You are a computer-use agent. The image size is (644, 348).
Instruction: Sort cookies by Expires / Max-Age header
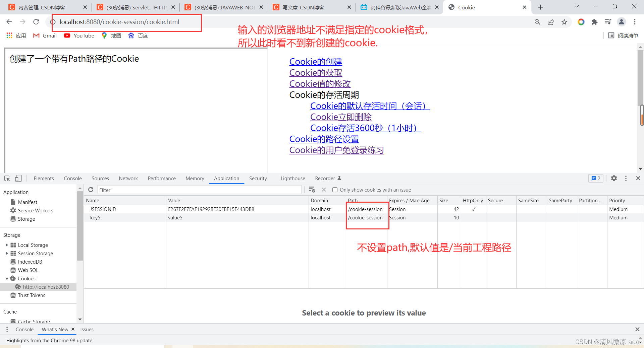click(x=412, y=200)
